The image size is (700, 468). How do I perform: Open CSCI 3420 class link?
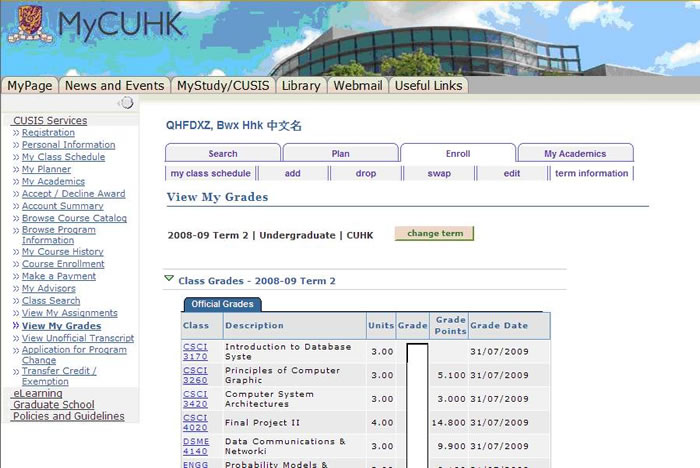[195, 399]
